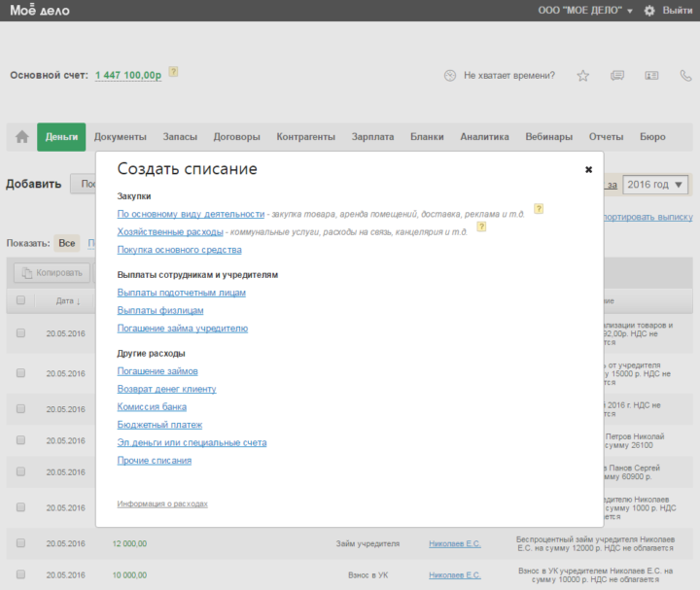700x590 pixels.
Task: Open the chat message icon
Action: click(617, 76)
